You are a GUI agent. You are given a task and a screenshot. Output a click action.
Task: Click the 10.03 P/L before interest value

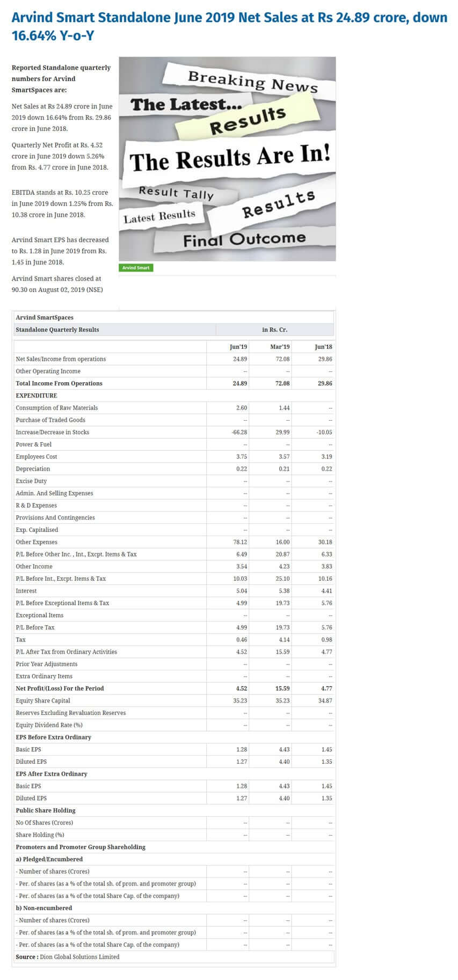(240, 579)
